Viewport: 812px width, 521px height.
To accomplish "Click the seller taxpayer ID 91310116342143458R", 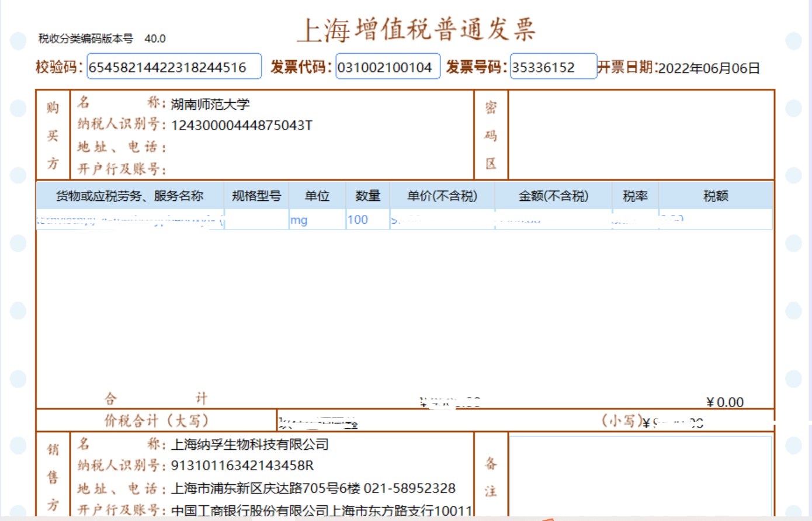I will click(x=242, y=466).
